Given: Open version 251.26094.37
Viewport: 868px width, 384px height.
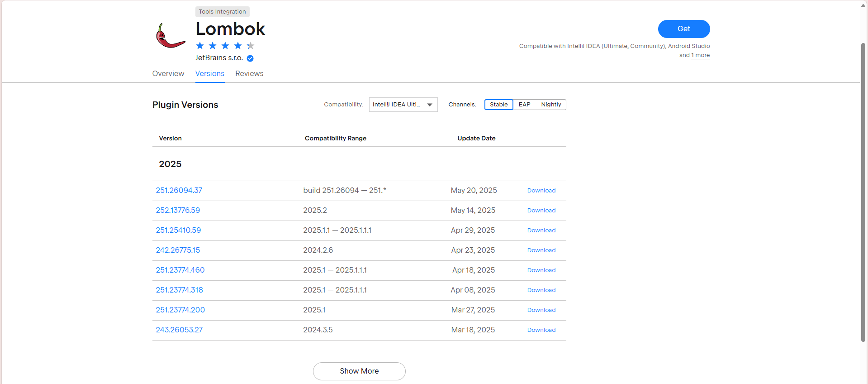Looking at the screenshot, I should [x=179, y=191].
